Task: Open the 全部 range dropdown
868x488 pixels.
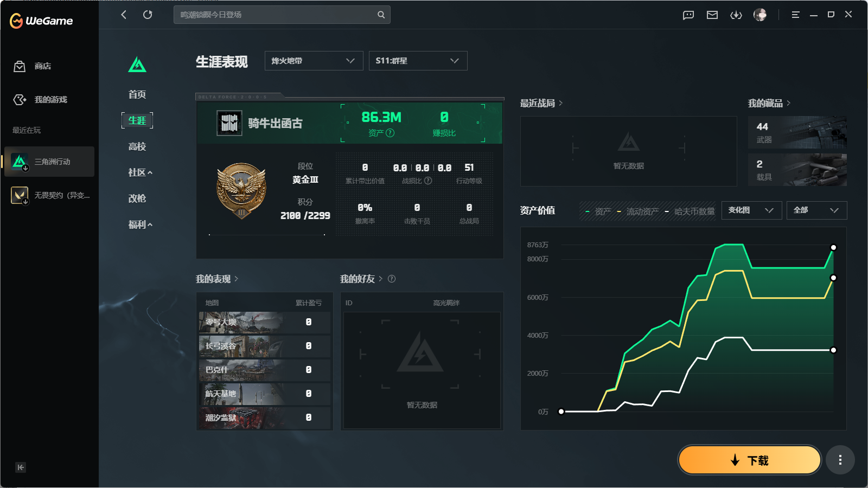Action: (816, 210)
